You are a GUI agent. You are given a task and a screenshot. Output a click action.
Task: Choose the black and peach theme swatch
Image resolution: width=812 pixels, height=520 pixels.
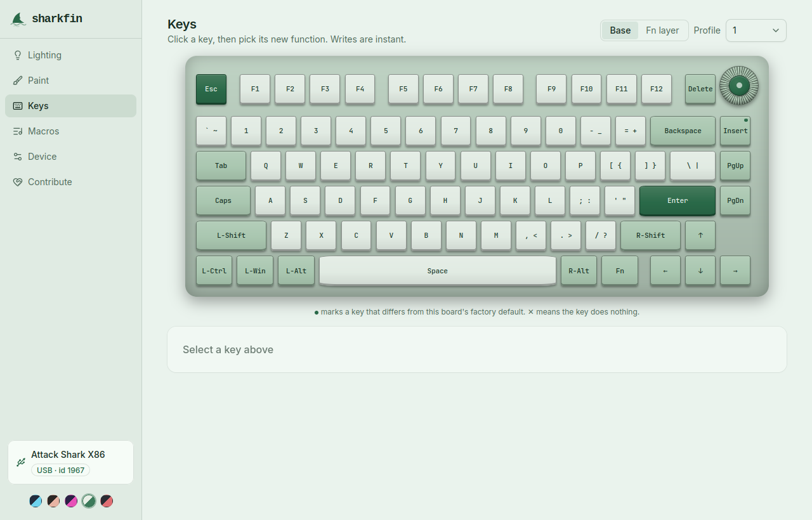point(53,501)
